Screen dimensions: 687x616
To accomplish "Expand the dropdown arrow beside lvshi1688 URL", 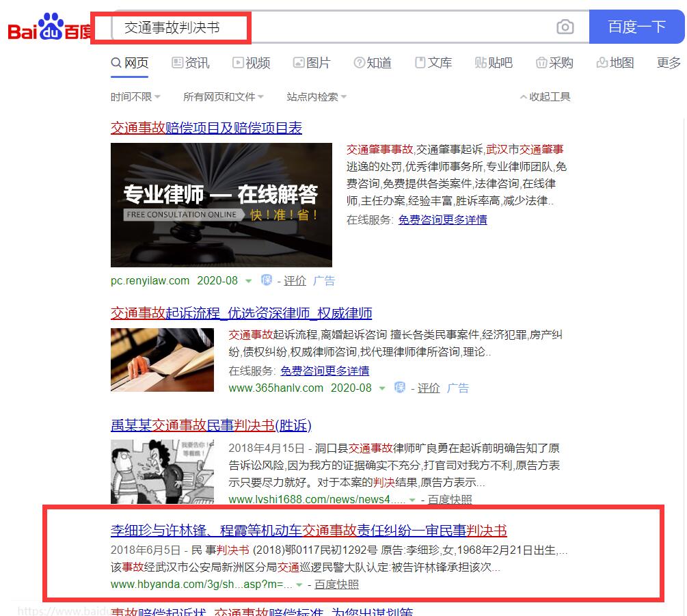I will pyautogui.click(x=412, y=500).
